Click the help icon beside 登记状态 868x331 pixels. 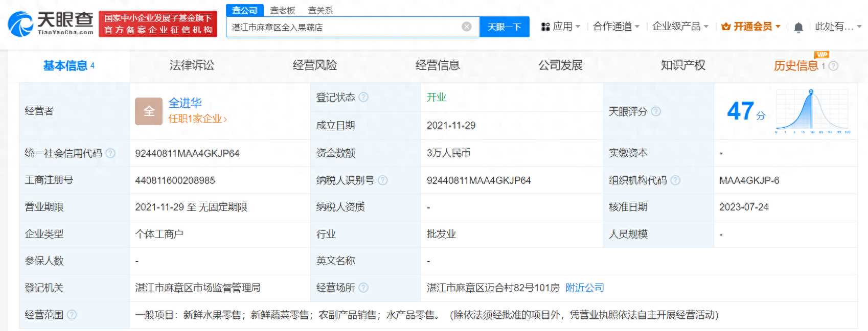(x=363, y=97)
